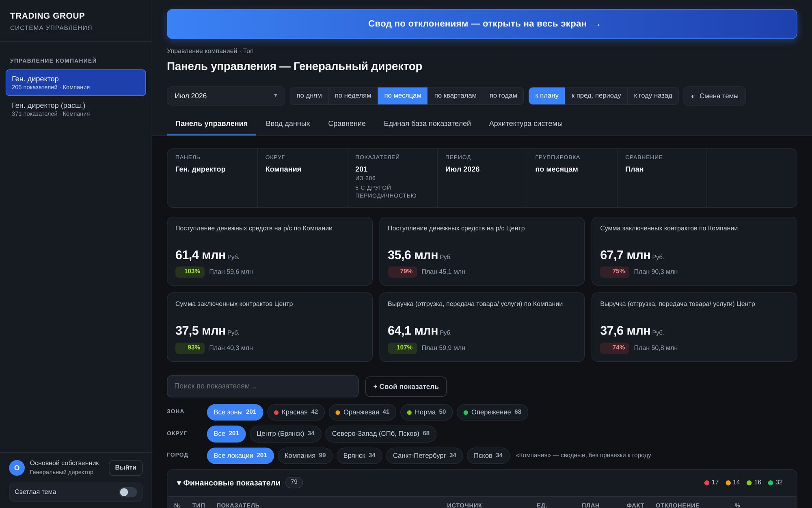This screenshot has height=508, width=812.
Task: Open the Июл 2026 period dropdown
Action: [226, 96]
